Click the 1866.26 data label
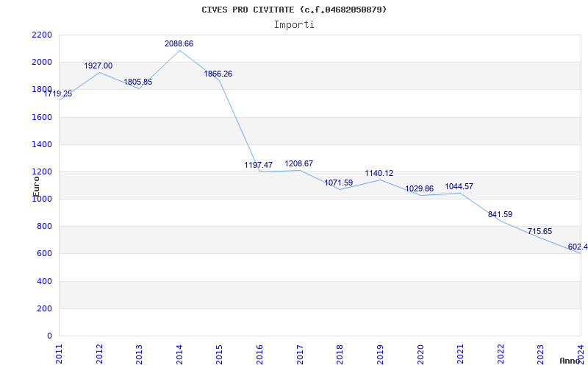The width and height of the screenshot is (588, 368). click(218, 74)
